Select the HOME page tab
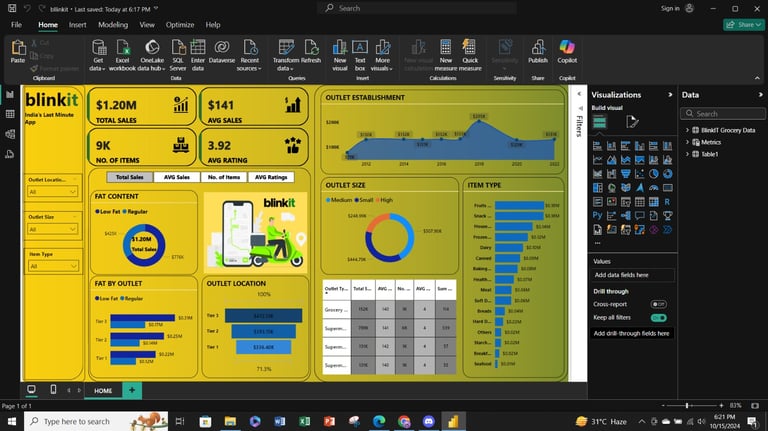This screenshot has height=431, width=768. [x=103, y=390]
